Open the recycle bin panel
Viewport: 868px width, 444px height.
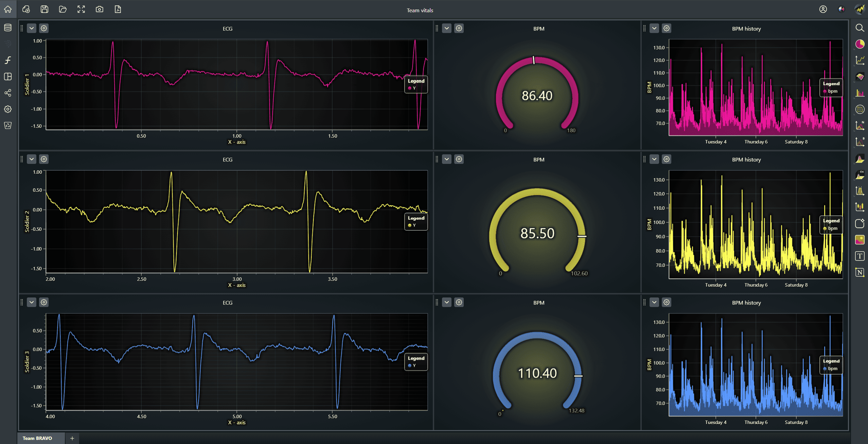8,125
